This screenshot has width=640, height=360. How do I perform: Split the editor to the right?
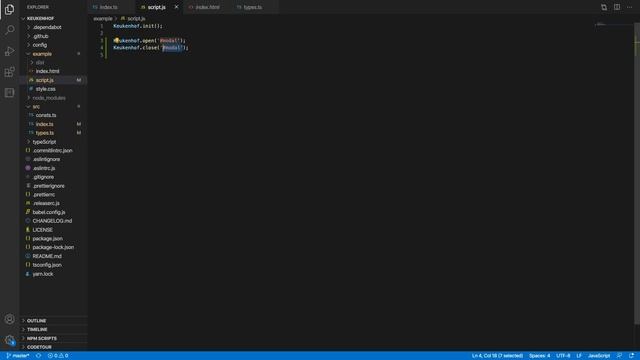coord(617,7)
